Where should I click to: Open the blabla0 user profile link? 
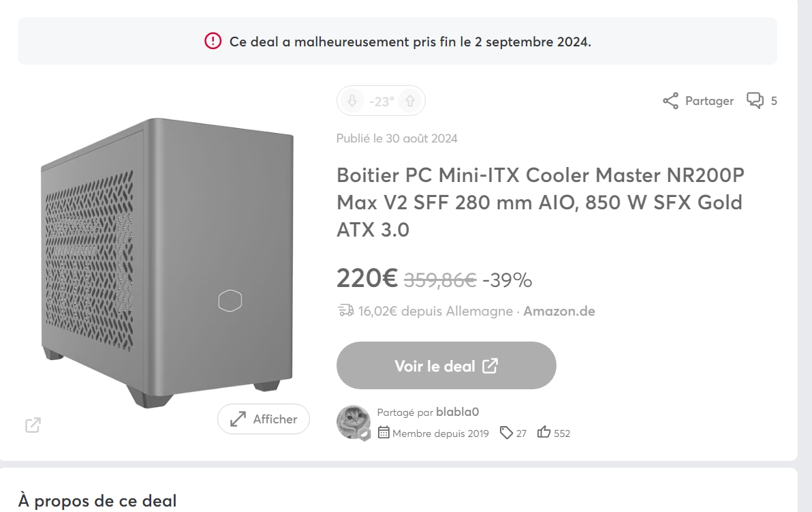click(457, 412)
